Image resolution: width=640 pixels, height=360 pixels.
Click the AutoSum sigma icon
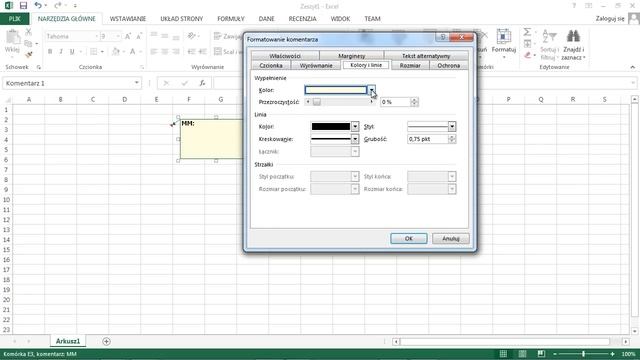(x=527, y=32)
